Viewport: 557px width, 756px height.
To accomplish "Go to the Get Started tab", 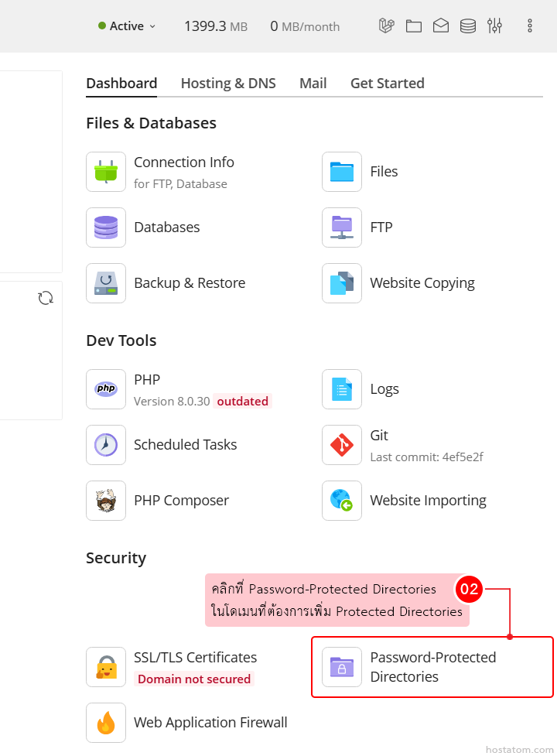I will (387, 84).
